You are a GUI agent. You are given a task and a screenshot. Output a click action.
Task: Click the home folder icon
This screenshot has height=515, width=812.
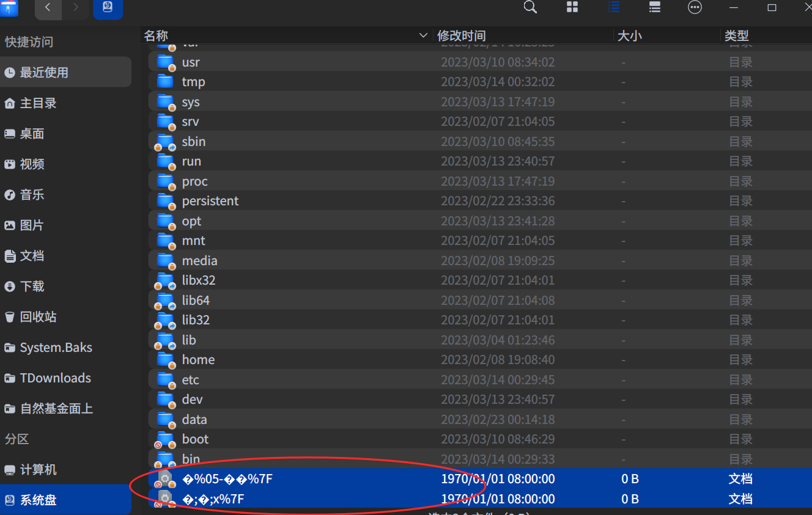coord(165,360)
